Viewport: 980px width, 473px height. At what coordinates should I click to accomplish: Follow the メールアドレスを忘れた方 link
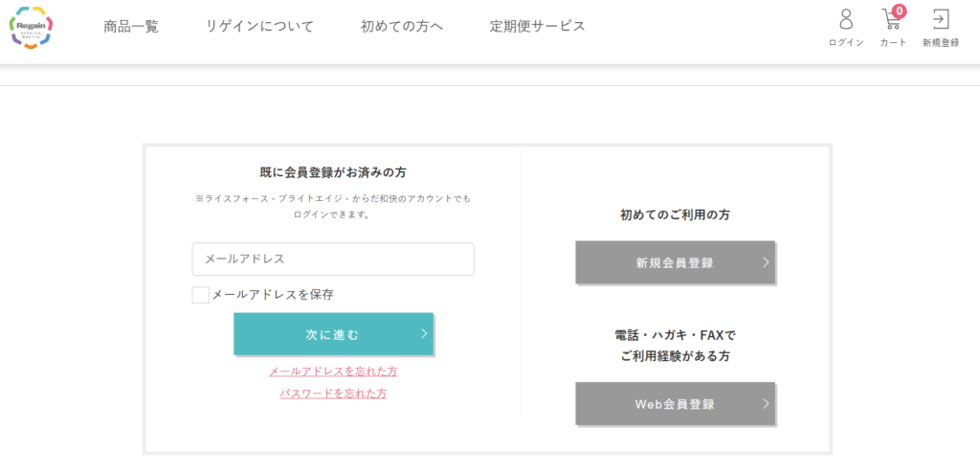click(333, 371)
